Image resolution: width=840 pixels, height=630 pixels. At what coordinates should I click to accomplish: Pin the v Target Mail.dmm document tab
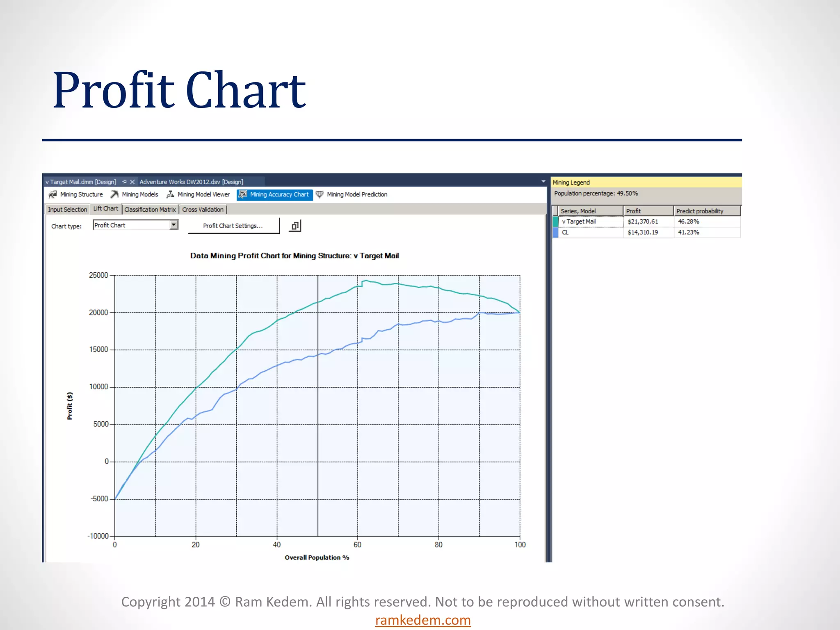[124, 182]
